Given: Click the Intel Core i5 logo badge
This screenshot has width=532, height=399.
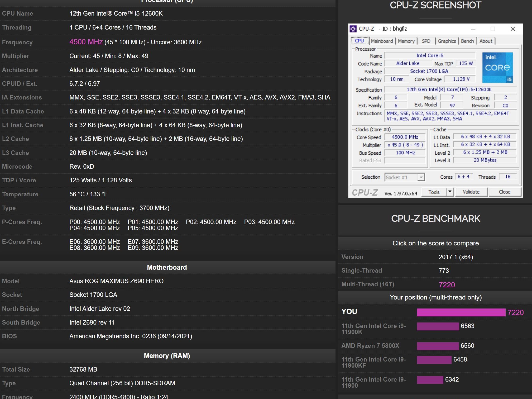Looking at the screenshot, I should pos(497,68).
